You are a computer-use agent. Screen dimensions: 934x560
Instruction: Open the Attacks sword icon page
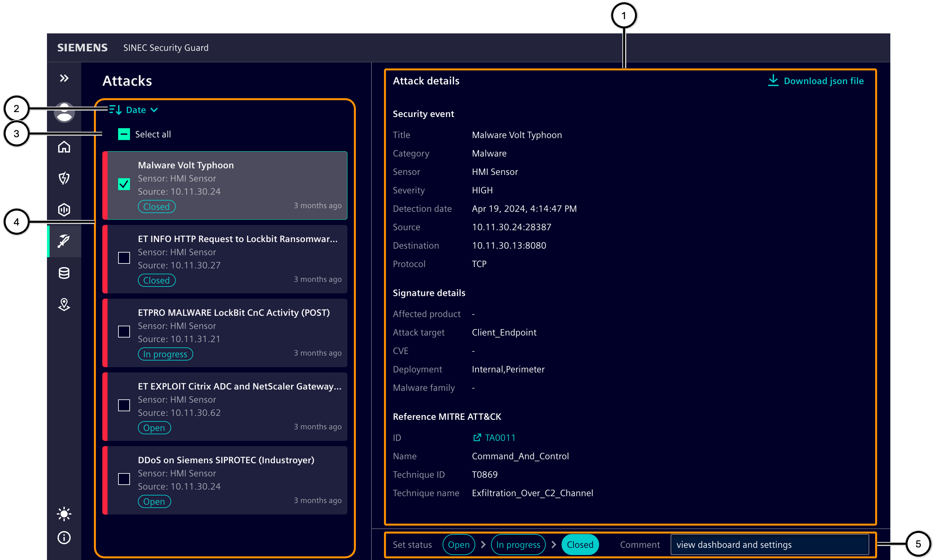(64, 241)
